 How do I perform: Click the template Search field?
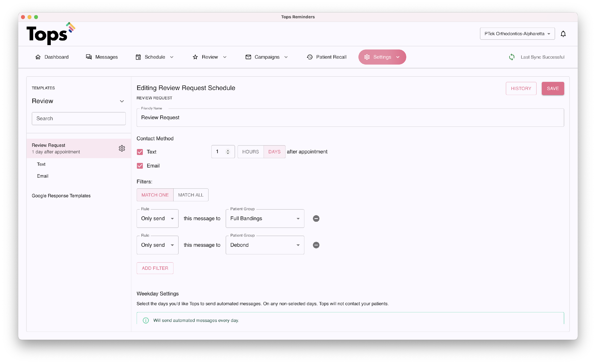tap(79, 118)
